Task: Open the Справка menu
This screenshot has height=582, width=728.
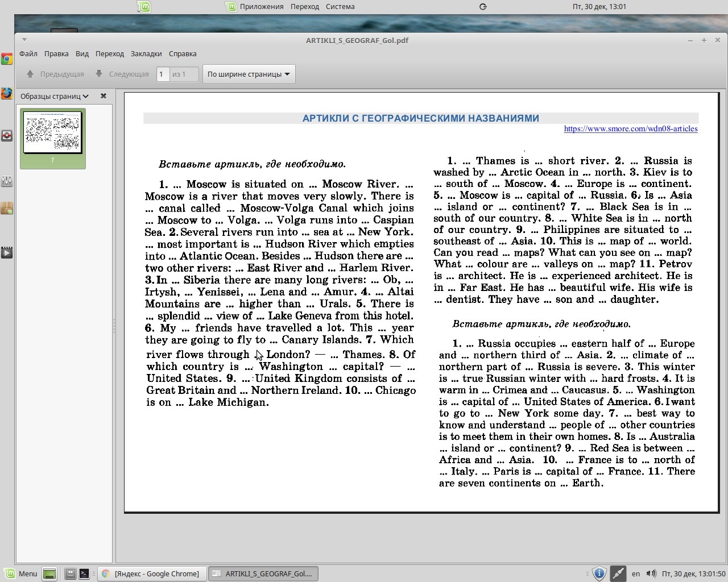Action: coord(183,53)
